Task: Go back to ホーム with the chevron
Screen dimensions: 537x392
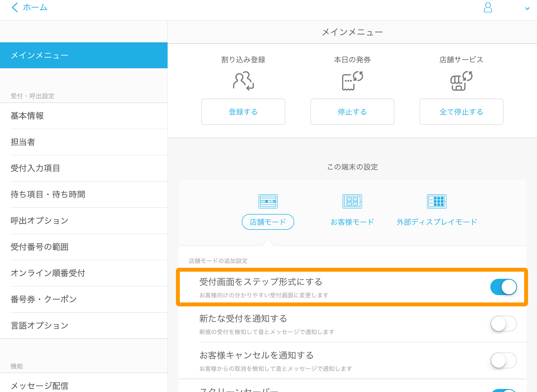Action: 15,8
